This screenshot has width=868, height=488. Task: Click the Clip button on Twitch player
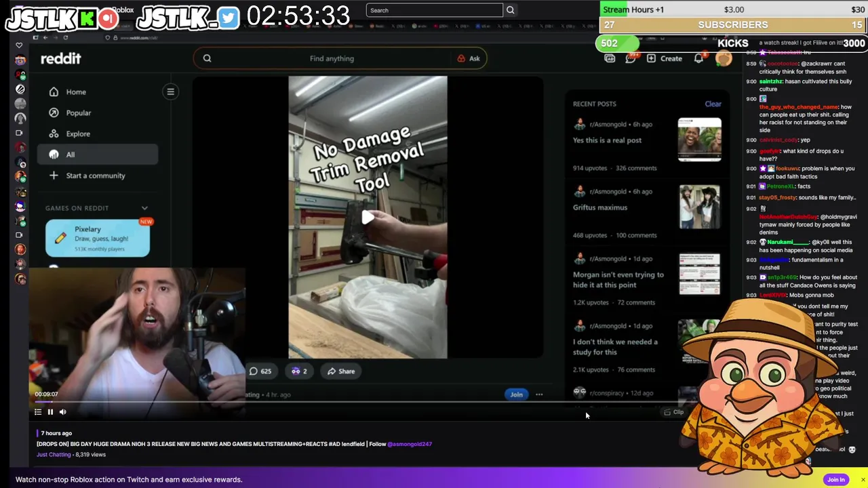[x=674, y=412]
